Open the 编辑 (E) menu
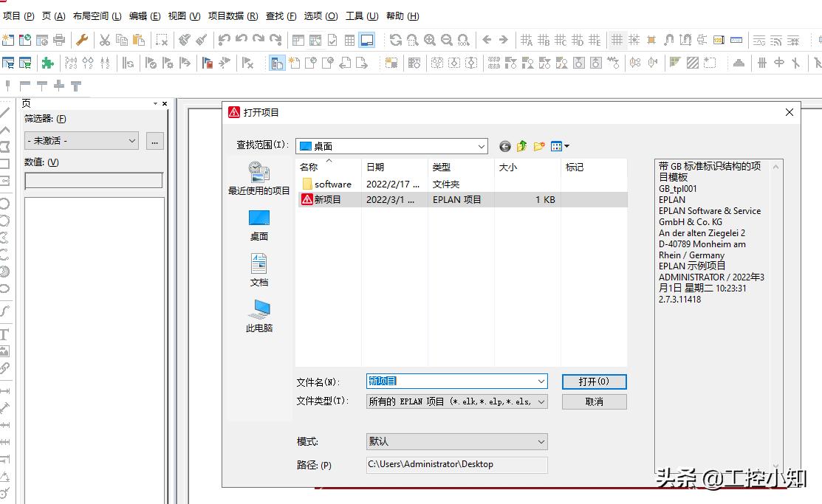This screenshot has height=504, width=822. click(145, 16)
